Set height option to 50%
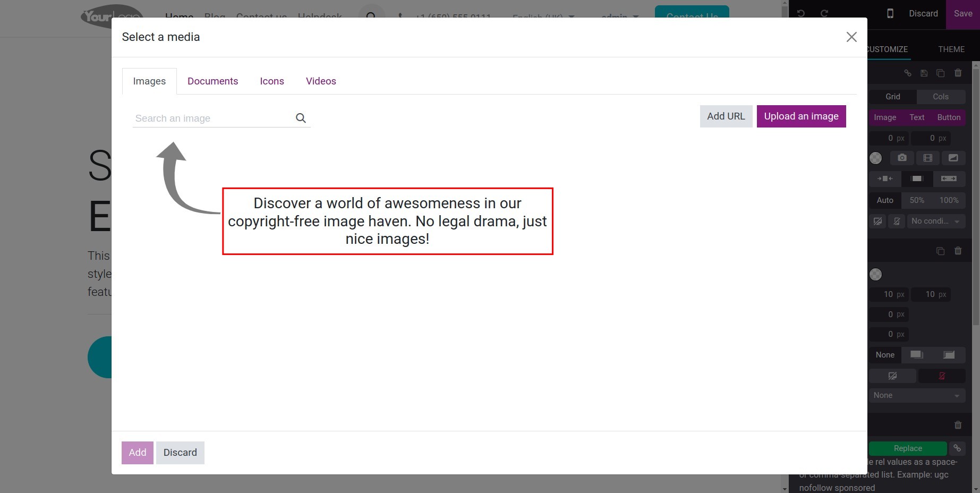This screenshot has height=493, width=980. pyautogui.click(x=917, y=200)
